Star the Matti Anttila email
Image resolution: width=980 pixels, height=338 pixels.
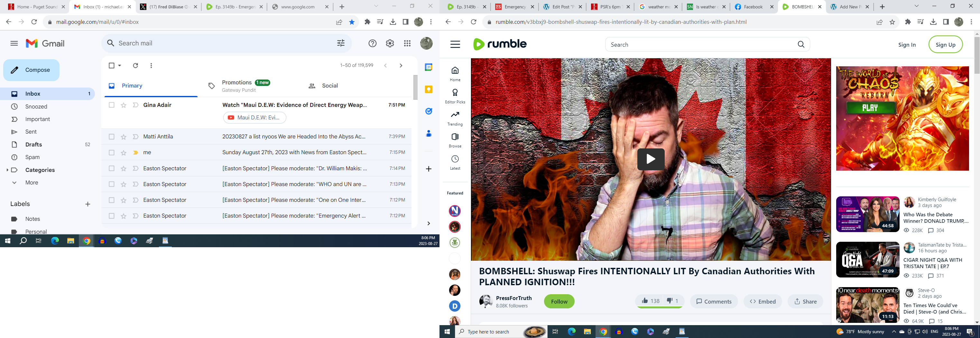(x=124, y=136)
